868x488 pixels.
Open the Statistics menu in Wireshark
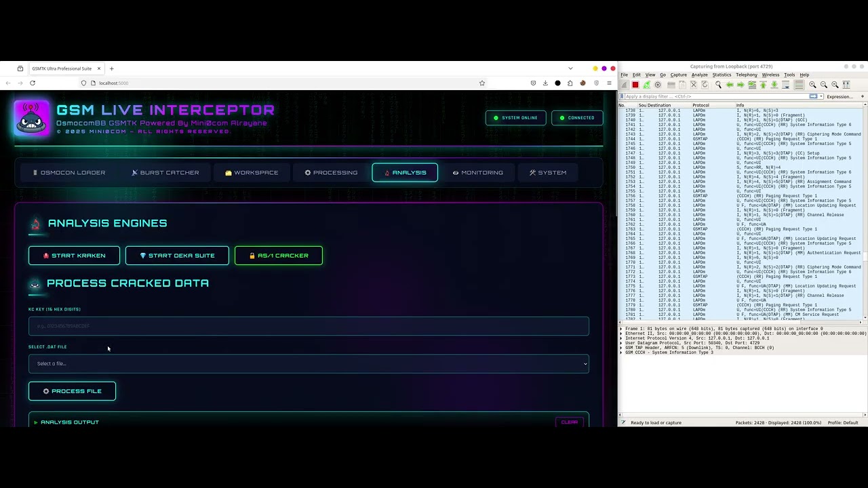722,75
